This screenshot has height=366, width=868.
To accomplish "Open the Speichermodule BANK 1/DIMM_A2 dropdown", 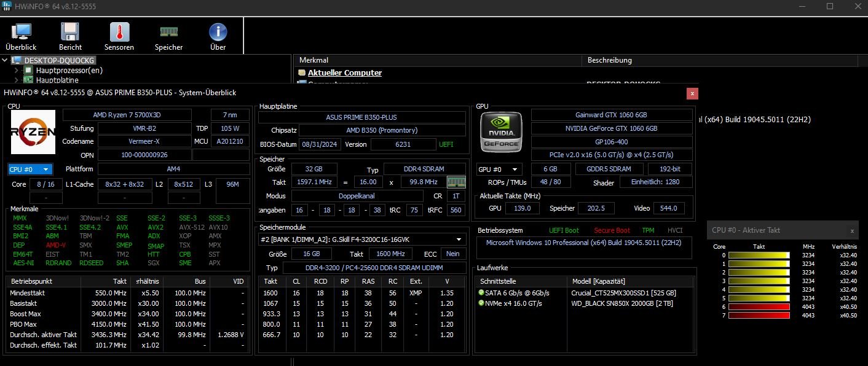I will (362, 239).
